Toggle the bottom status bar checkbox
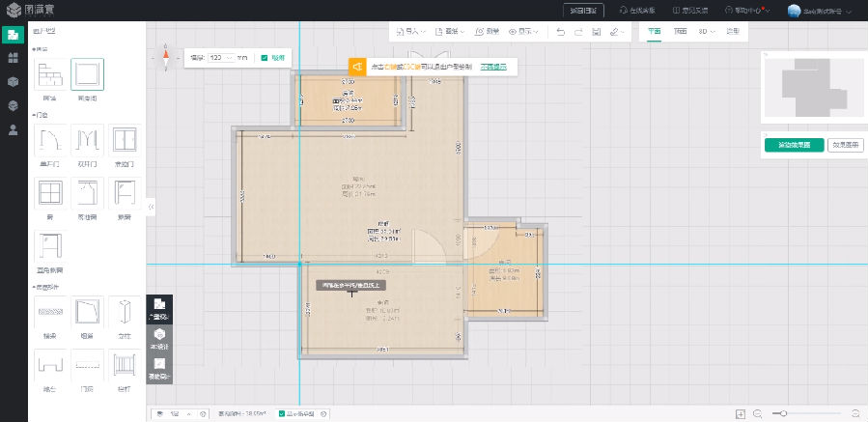This screenshot has width=868, height=422. (282, 413)
